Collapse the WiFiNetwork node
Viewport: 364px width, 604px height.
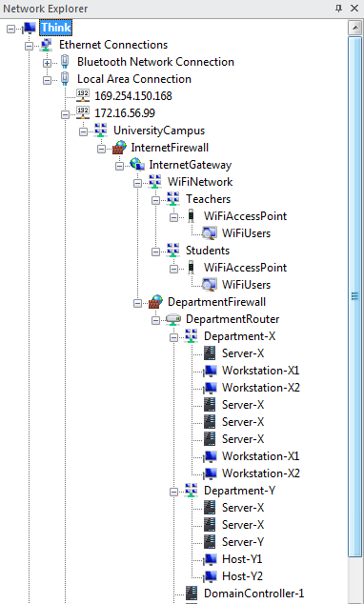[137, 183]
